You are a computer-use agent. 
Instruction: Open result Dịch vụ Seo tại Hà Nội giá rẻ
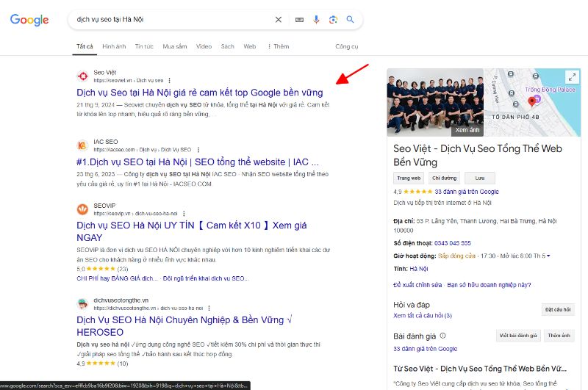(x=199, y=93)
